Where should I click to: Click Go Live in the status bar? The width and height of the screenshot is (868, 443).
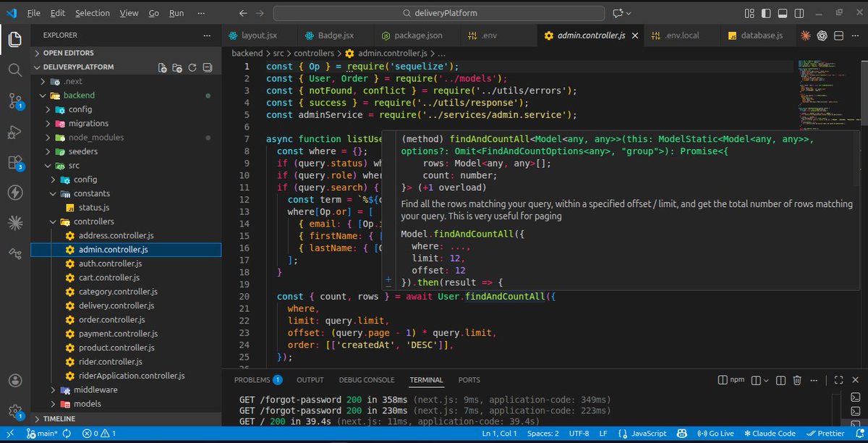tap(716, 434)
